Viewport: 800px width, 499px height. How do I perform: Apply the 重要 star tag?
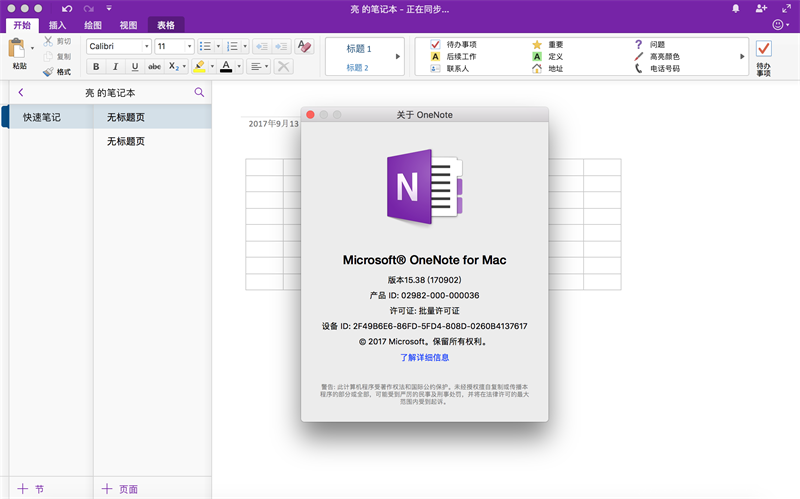548,44
